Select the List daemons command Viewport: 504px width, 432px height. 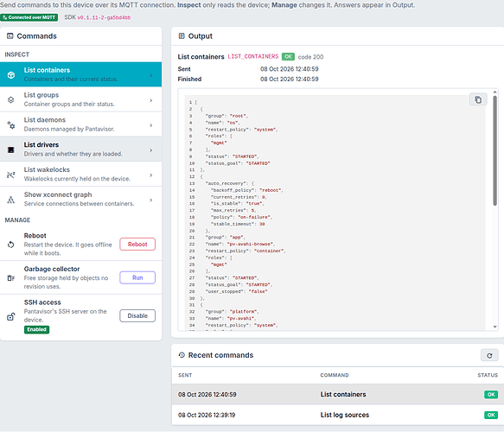(80, 124)
